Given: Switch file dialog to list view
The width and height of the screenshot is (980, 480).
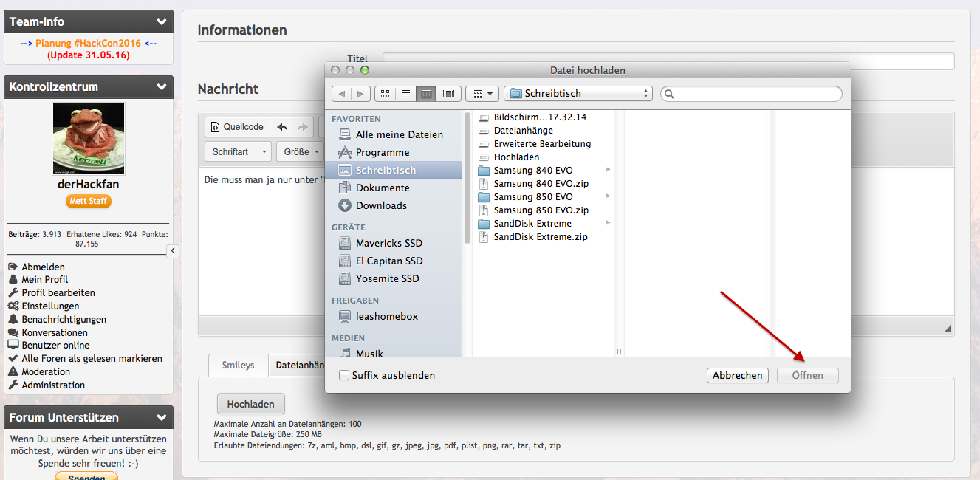Looking at the screenshot, I should (405, 94).
